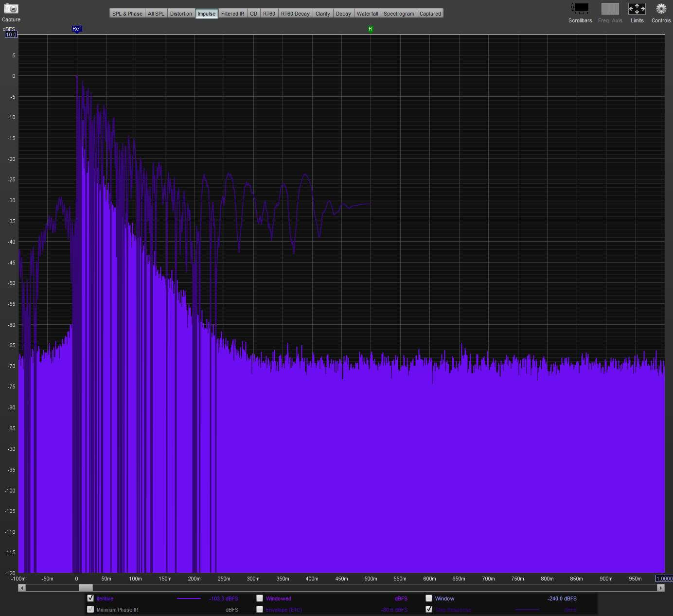Enable the Window trace checkbox
This screenshot has width=673, height=616.
pos(429,598)
